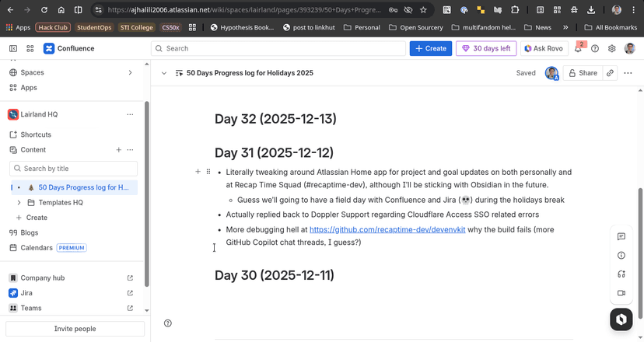The image size is (644, 342).
Task: Click the Ask Rovo button
Action: pyautogui.click(x=543, y=48)
